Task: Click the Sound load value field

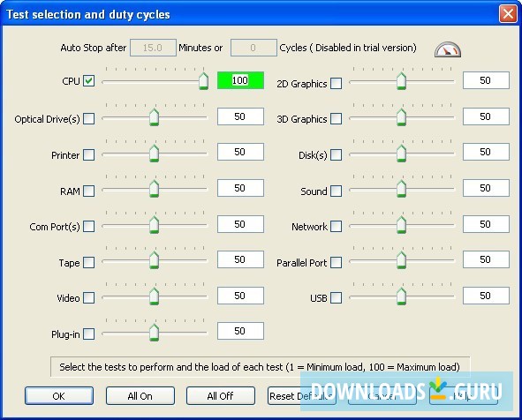Action: 486,188
